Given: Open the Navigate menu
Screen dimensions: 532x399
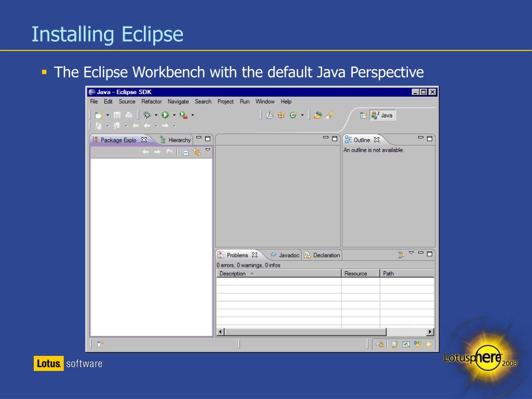Looking at the screenshot, I should [x=178, y=101].
